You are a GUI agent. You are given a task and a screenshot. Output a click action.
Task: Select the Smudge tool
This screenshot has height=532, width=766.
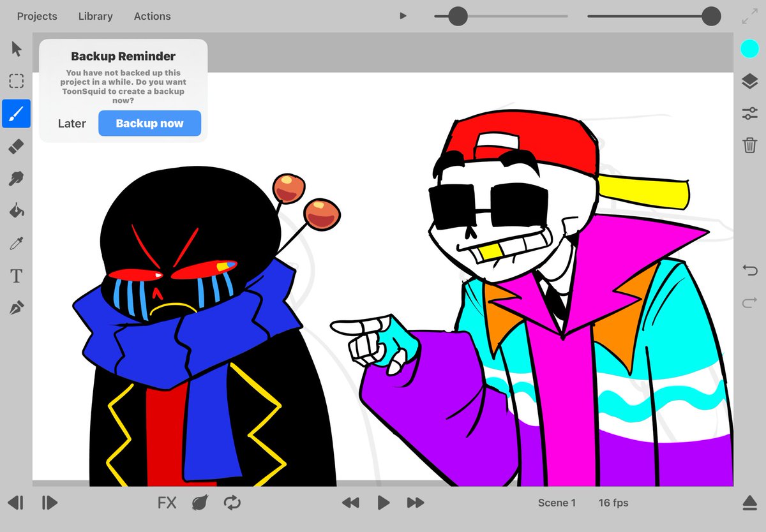[16, 178]
